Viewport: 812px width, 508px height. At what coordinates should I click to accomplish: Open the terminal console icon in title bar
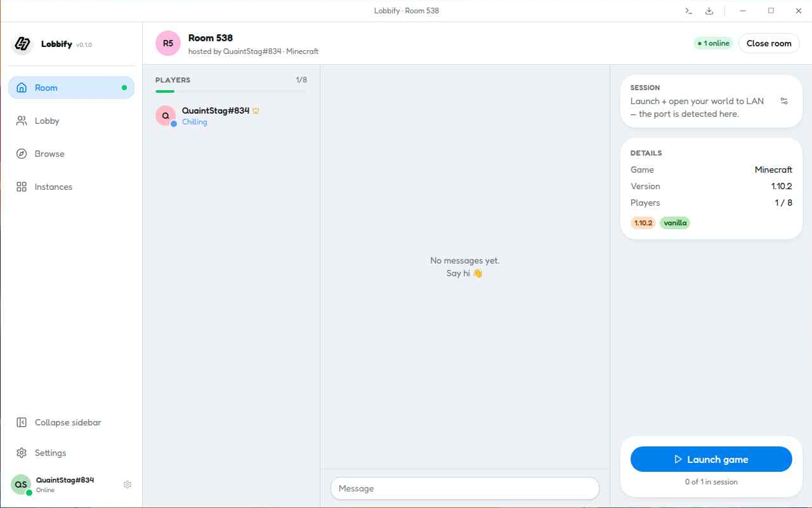pos(688,11)
